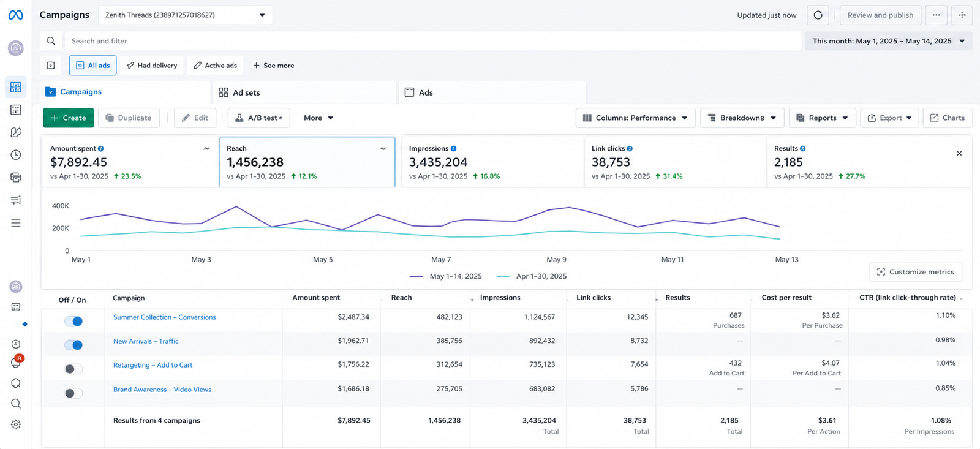
Task: Click Customize metrics
Action: point(916,272)
